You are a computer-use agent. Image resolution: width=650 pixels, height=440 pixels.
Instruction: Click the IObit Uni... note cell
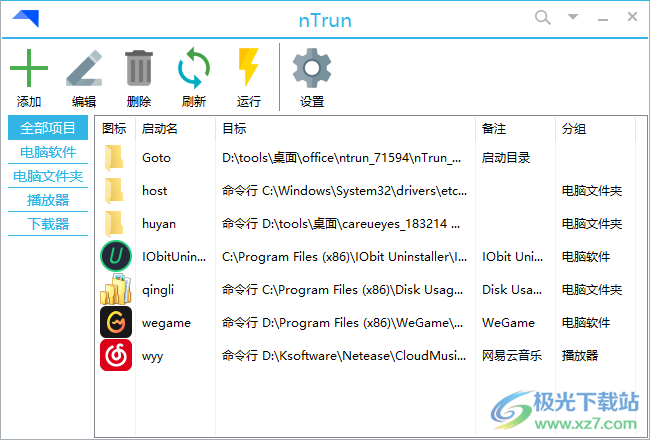pyautogui.click(x=512, y=257)
